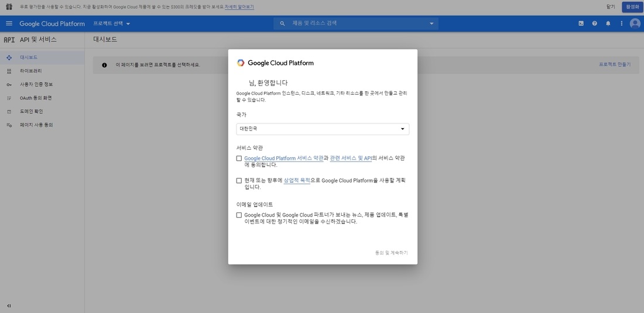
Task: Click the 대시보드 sidebar icon
Action: pyautogui.click(x=9, y=57)
